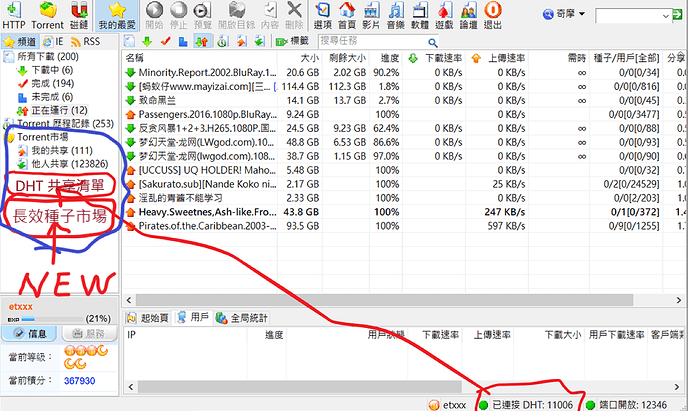Sort by 種子/用戶[全部] column header
This screenshot has width=690, height=411.
pyautogui.click(x=626, y=58)
